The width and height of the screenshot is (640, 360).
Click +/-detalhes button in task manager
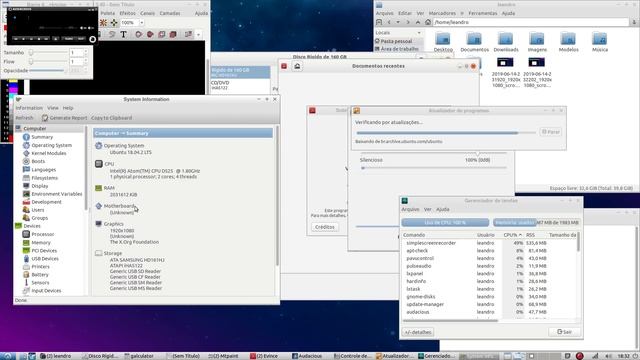click(x=418, y=332)
